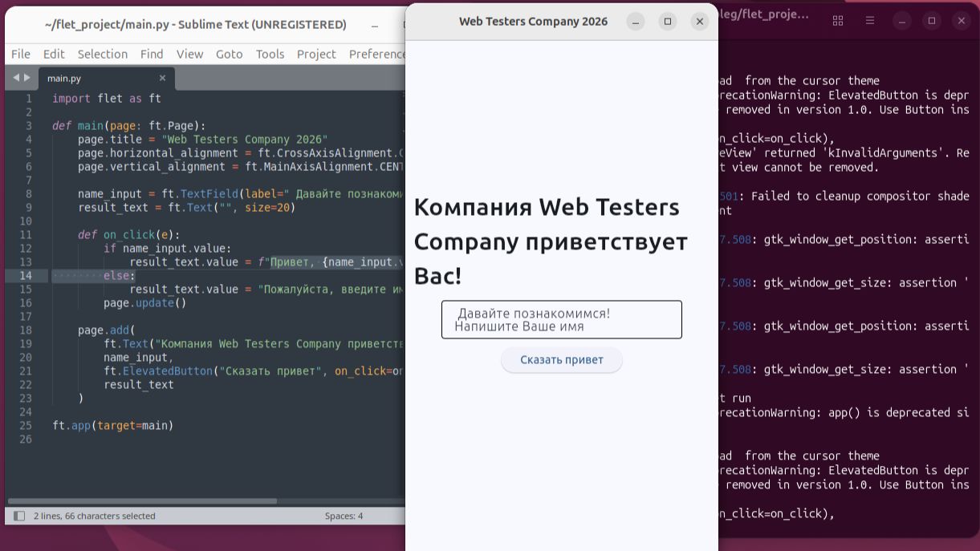
Task: Click the 'Компания Web Testers Company приветствует Вас!' heading
Action: 551,241
